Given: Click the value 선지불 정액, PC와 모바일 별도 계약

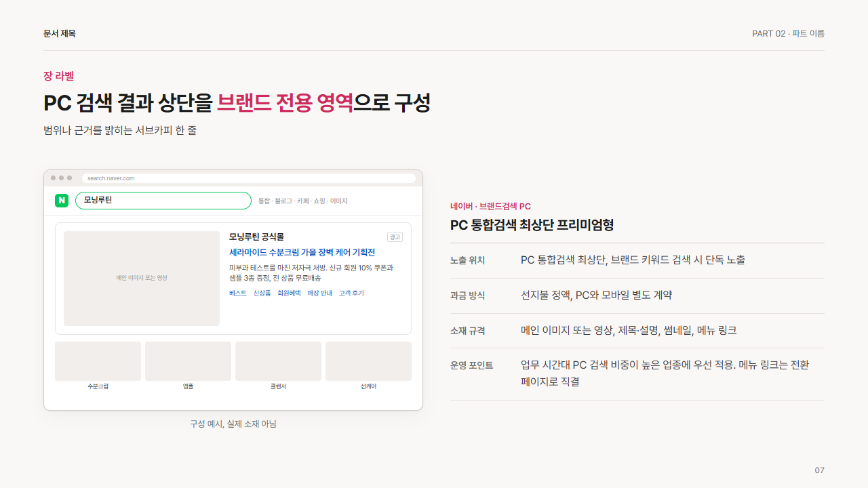Looking at the screenshot, I should (597, 296).
